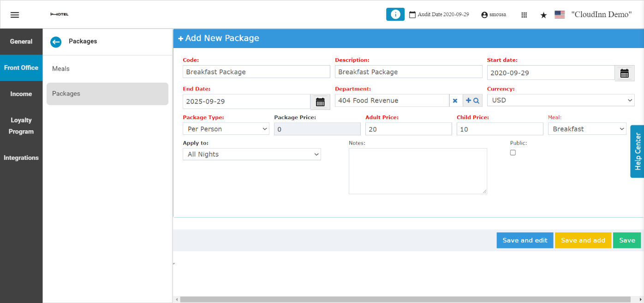Clear the Department with the X icon

tap(455, 101)
